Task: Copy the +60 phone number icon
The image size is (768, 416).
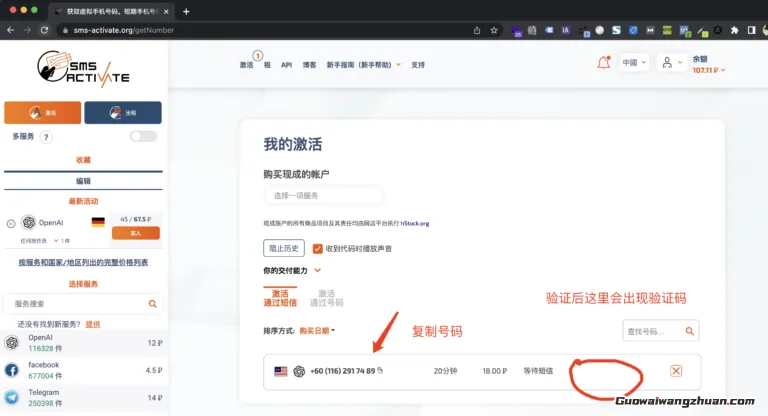Action: [x=380, y=370]
